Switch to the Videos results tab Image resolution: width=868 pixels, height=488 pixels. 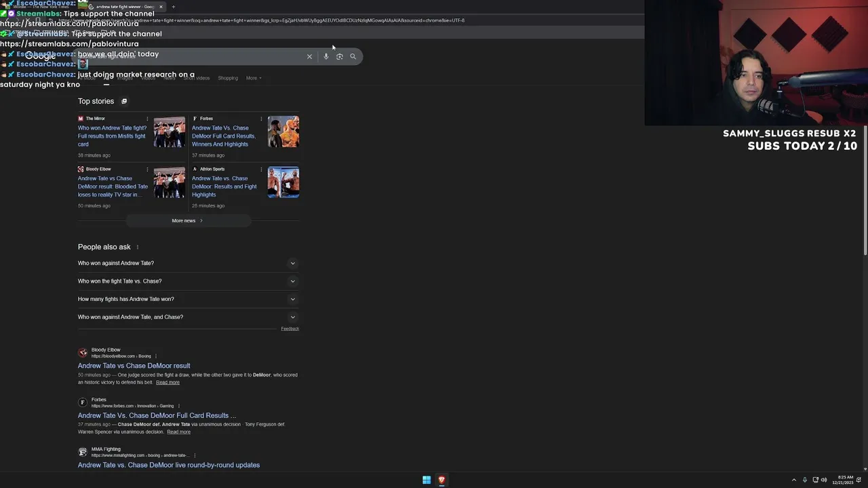pyautogui.click(x=148, y=78)
